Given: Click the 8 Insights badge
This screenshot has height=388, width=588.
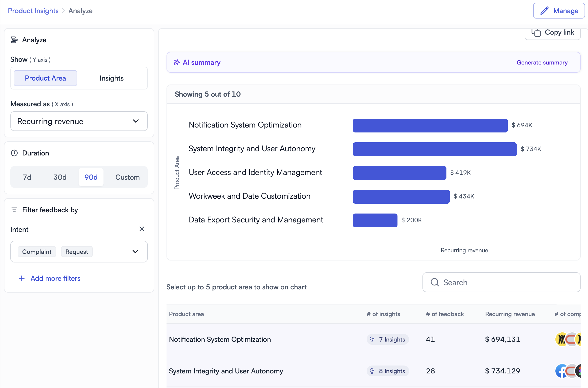Looking at the screenshot, I should pos(388,371).
